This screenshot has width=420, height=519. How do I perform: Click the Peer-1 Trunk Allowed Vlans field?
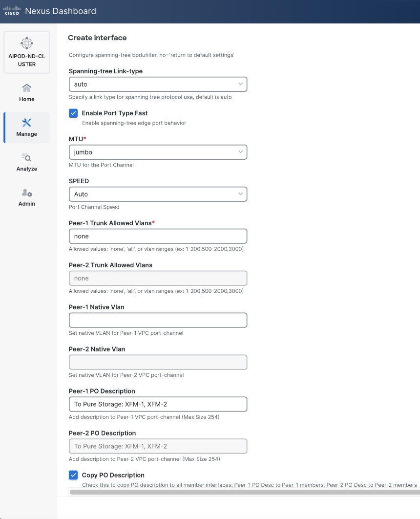[158, 236]
